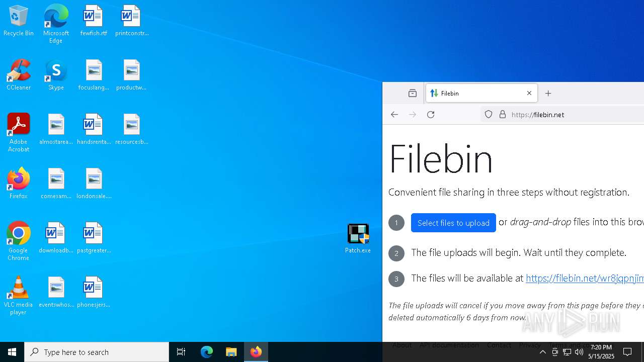
Task: Select the phonesjers... Word document
Action: (94, 293)
